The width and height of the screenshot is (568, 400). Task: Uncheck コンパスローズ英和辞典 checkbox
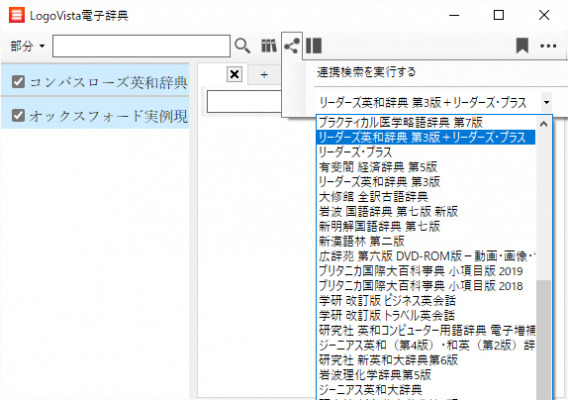(x=18, y=82)
